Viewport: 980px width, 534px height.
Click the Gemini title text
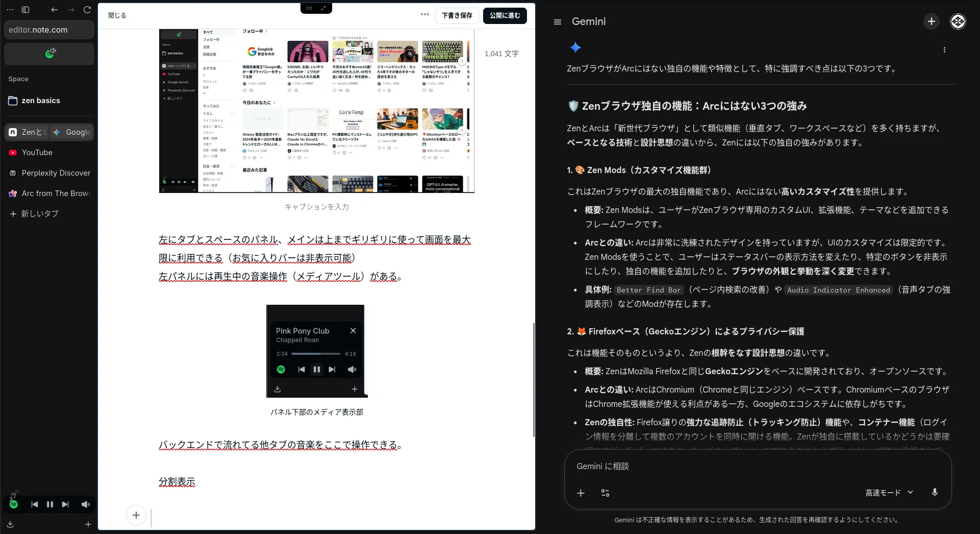click(x=588, y=21)
